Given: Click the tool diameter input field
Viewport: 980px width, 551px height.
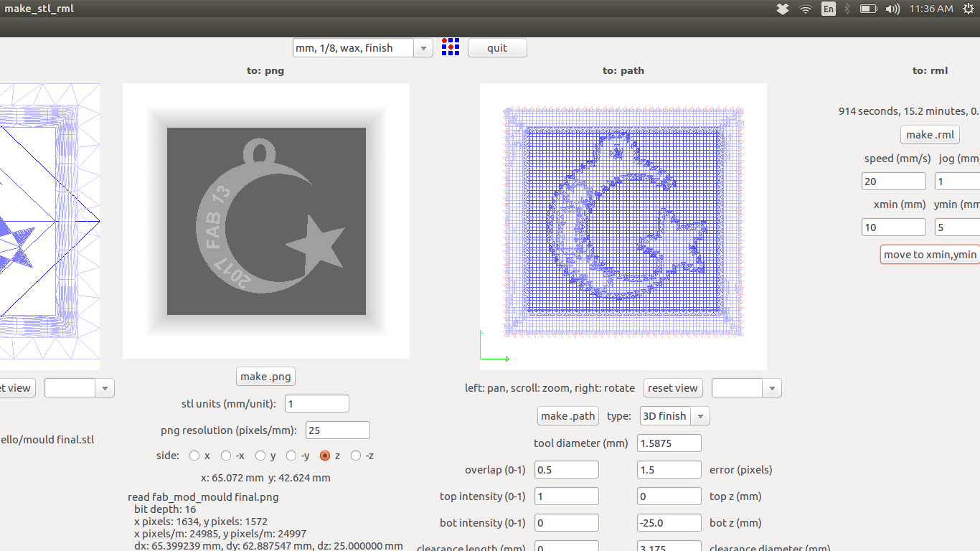Looking at the screenshot, I should point(669,443).
